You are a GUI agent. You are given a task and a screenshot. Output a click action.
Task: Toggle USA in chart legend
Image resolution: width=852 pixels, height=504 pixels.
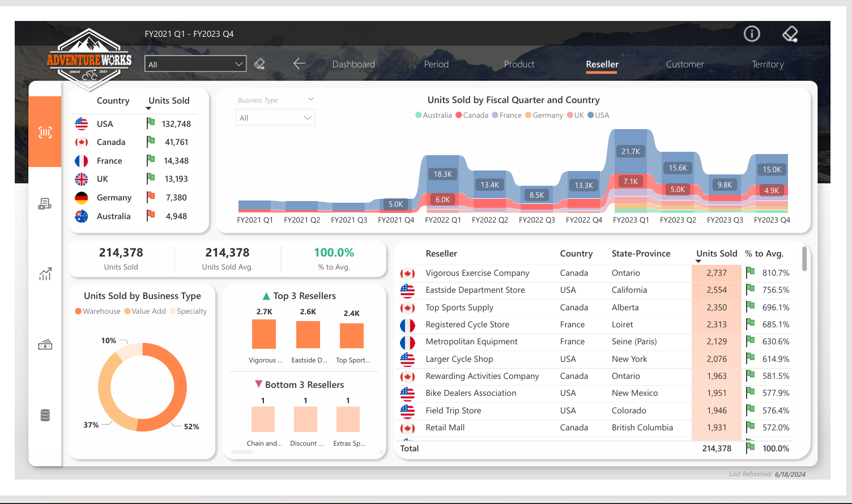tap(598, 115)
